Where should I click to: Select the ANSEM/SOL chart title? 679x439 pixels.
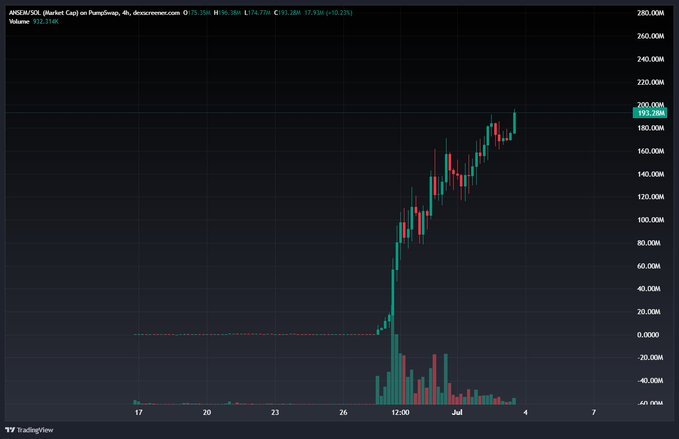(x=94, y=13)
